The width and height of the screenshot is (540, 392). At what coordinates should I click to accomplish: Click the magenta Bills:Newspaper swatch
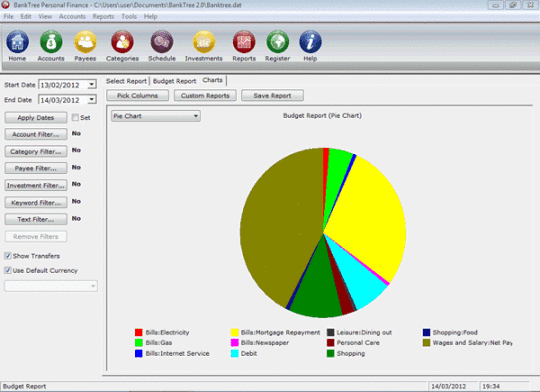pos(235,343)
